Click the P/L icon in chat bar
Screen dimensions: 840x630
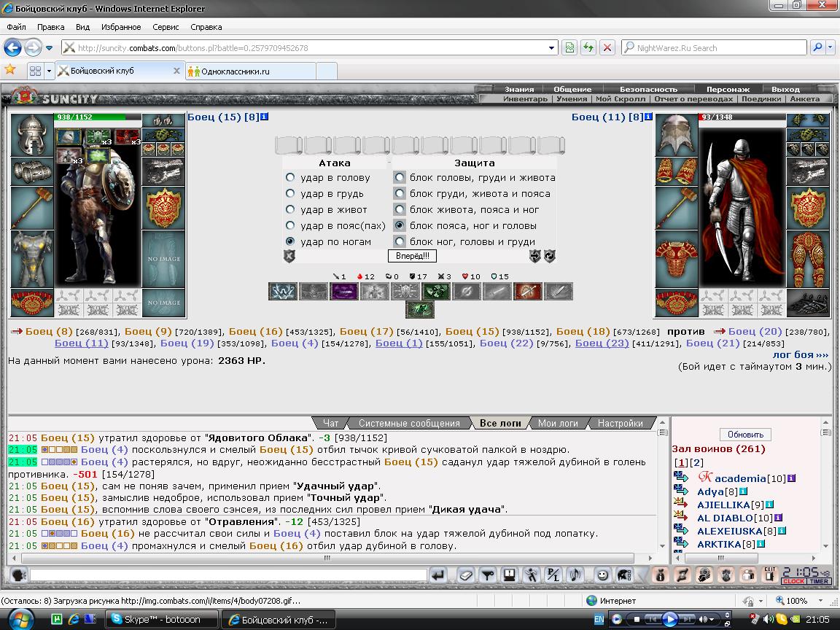click(552, 575)
